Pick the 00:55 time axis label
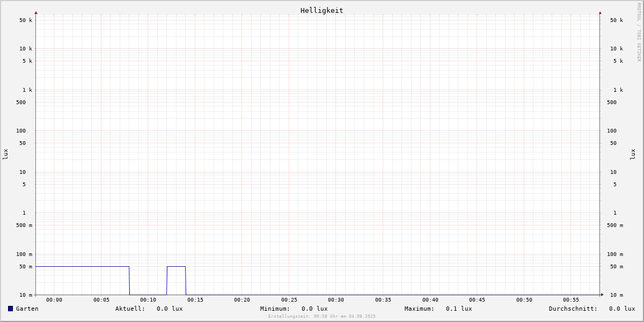This screenshot has height=322, width=644. pyautogui.click(x=571, y=300)
